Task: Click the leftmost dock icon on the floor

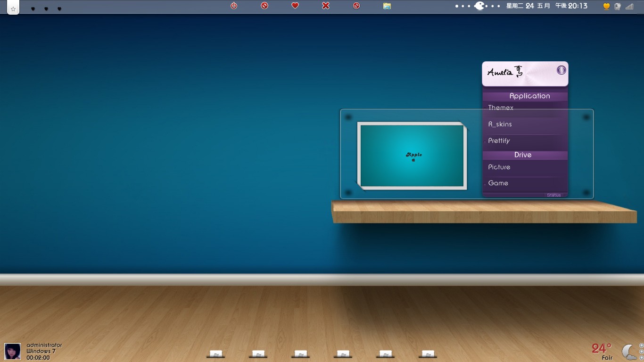Action: (x=216, y=354)
